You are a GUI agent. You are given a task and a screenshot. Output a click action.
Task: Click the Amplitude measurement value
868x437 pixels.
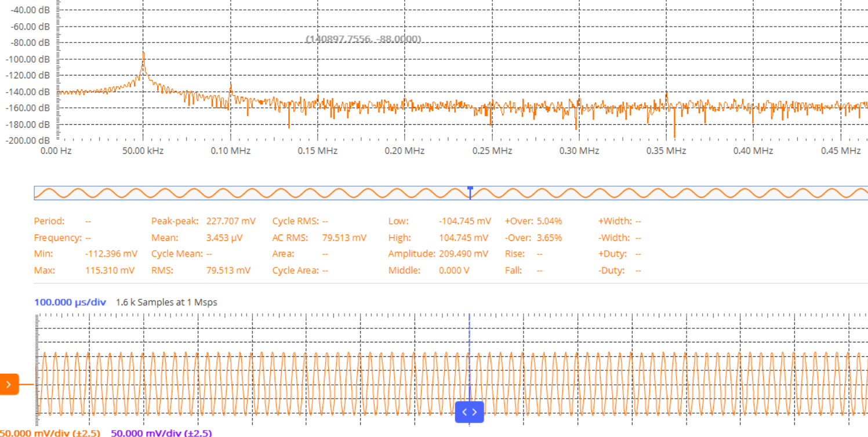pyautogui.click(x=464, y=254)
